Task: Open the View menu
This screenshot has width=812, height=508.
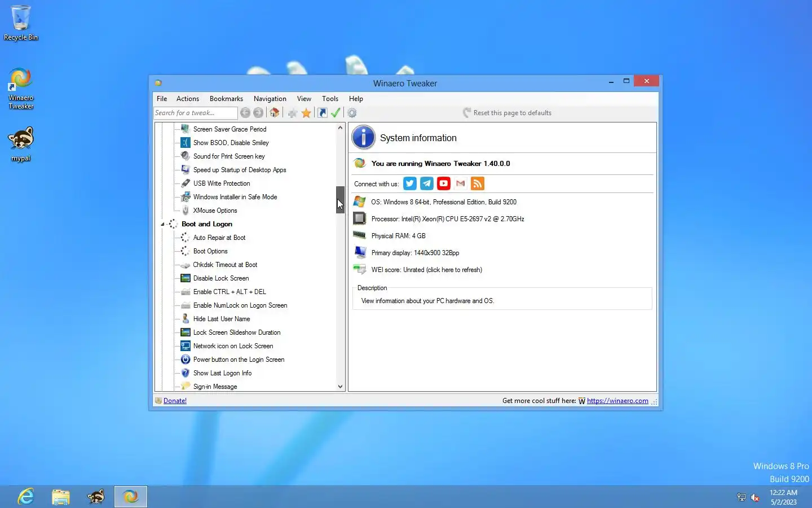Action: [x=304, y=99]
